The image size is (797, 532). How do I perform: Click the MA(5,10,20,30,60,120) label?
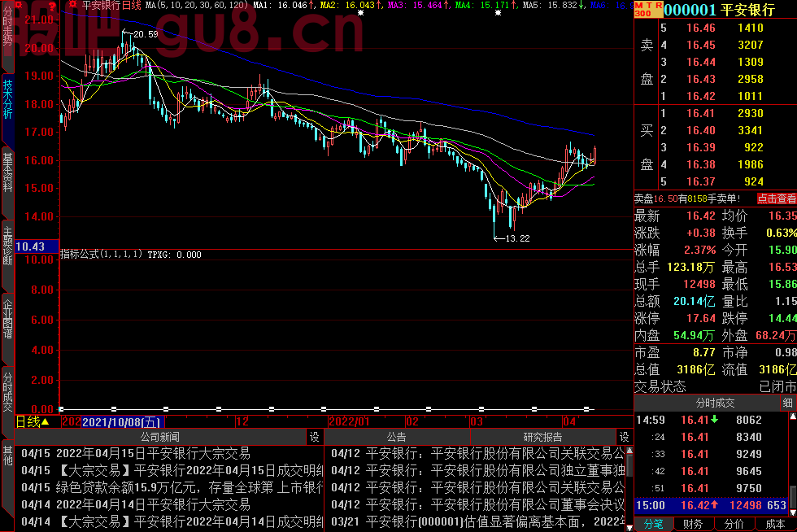pos(197,5)
